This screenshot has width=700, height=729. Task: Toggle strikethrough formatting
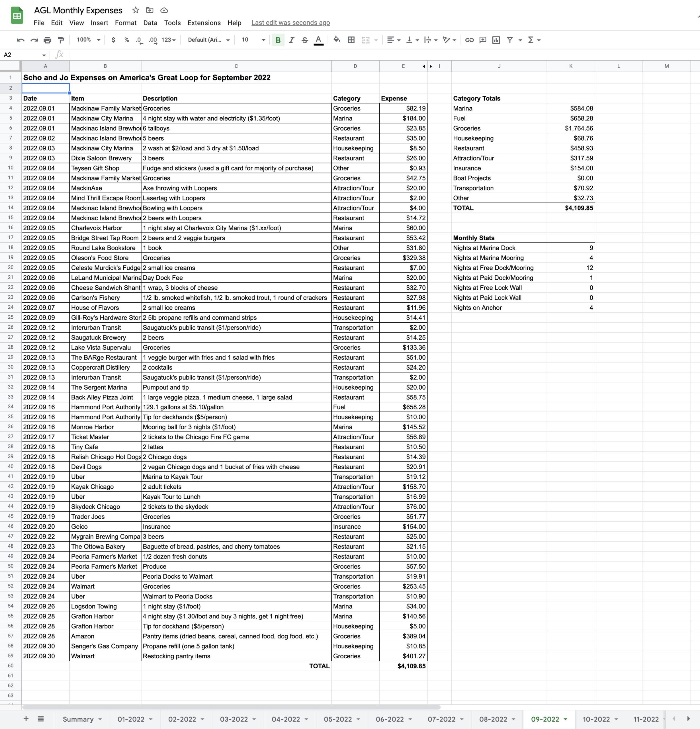(x=305, y=40)
